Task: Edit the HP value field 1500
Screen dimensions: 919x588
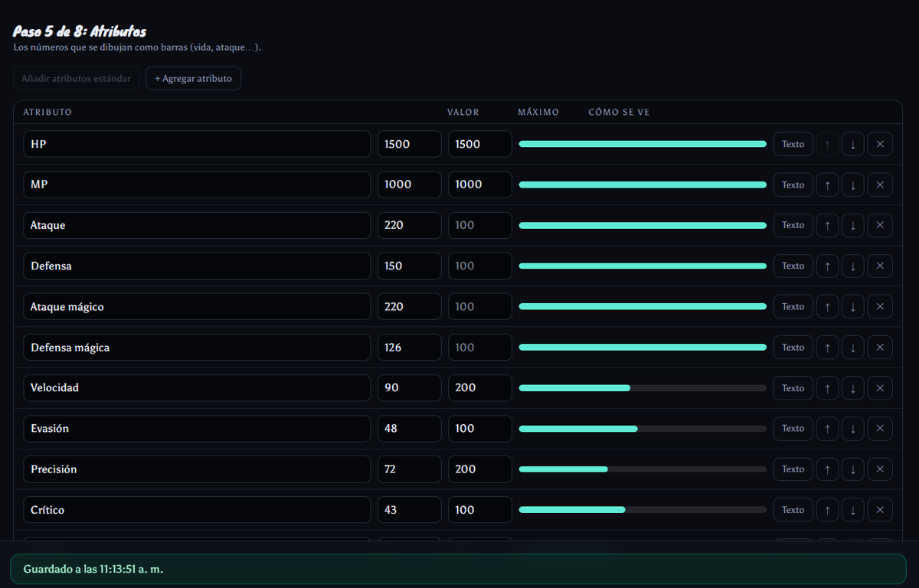Action: coord(410,144)
